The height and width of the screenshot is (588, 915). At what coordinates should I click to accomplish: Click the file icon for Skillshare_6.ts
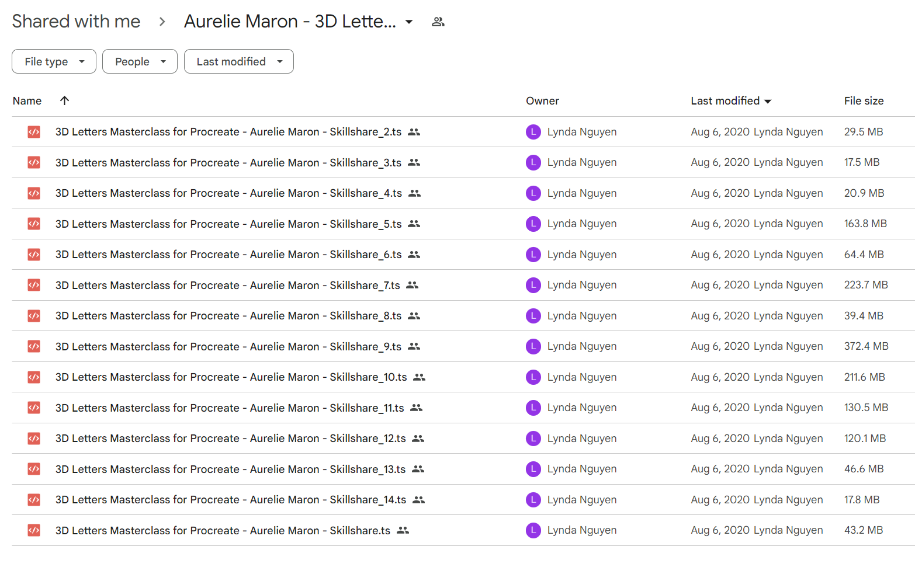(x=34, y=255)
